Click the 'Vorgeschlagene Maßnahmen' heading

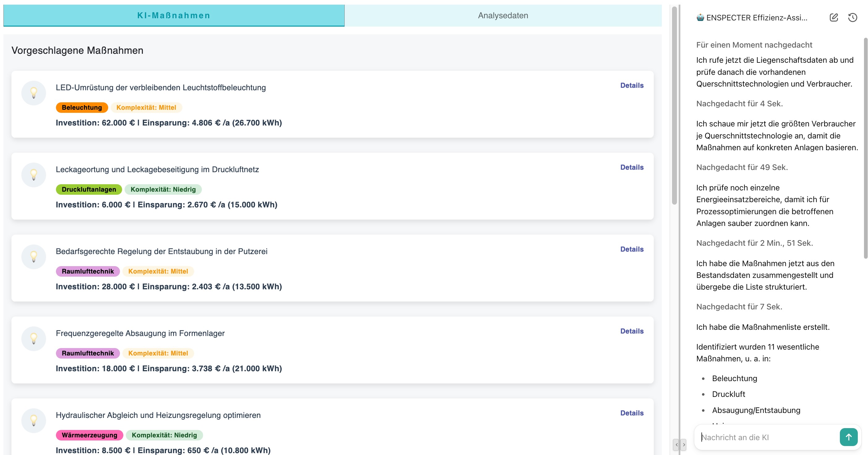click(x=78, y=51)
